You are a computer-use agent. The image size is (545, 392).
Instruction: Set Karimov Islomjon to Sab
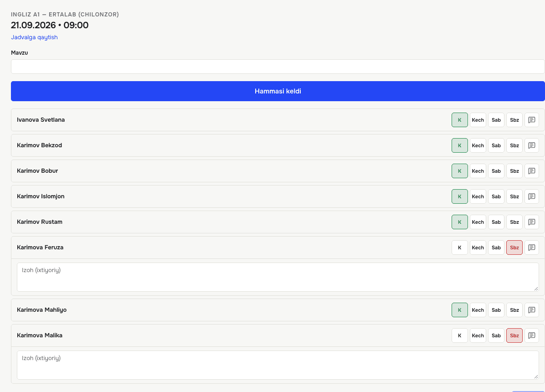pyautogui.click(x=496, y=196)
